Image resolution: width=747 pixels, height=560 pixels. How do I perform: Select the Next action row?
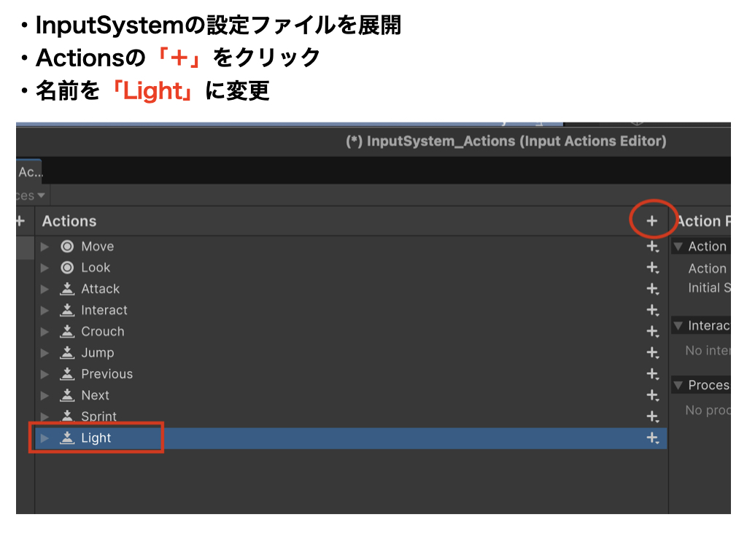95,395
